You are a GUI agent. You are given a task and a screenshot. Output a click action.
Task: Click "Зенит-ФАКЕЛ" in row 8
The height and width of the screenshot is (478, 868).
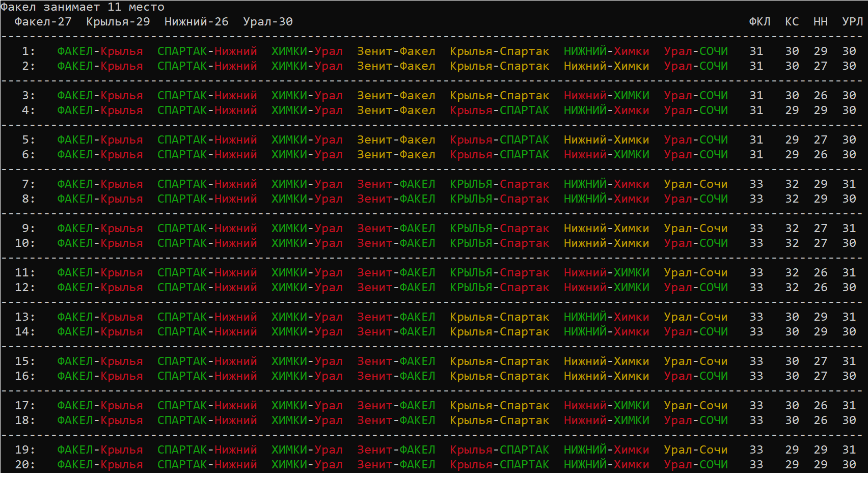coord(396,199)
